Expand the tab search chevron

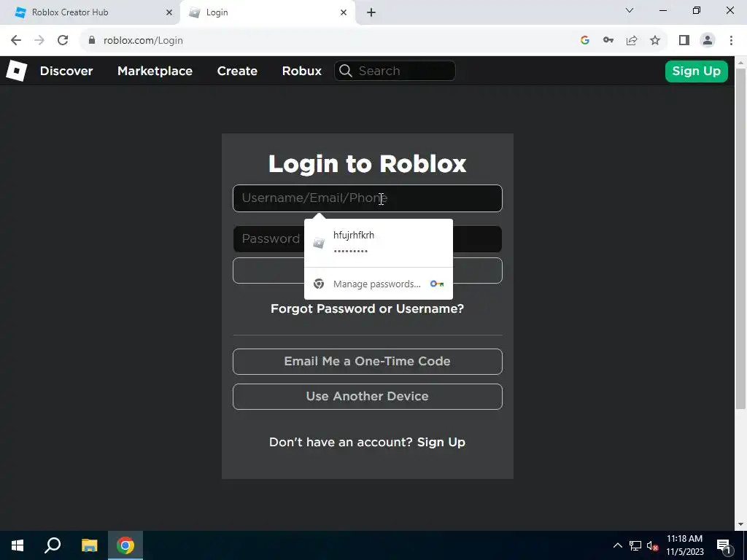pos(630,10)
